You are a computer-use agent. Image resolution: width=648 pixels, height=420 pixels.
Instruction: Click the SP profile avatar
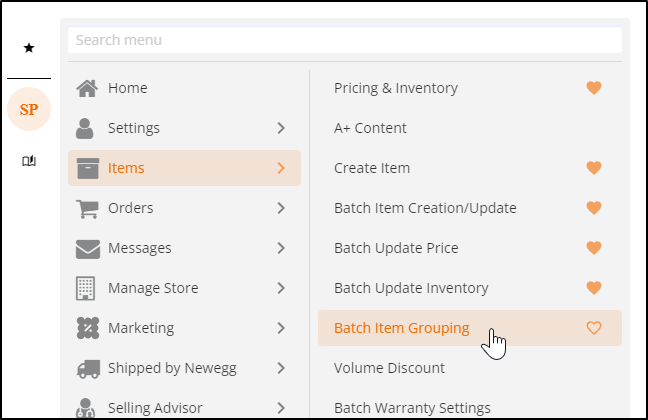click(29, 109)
